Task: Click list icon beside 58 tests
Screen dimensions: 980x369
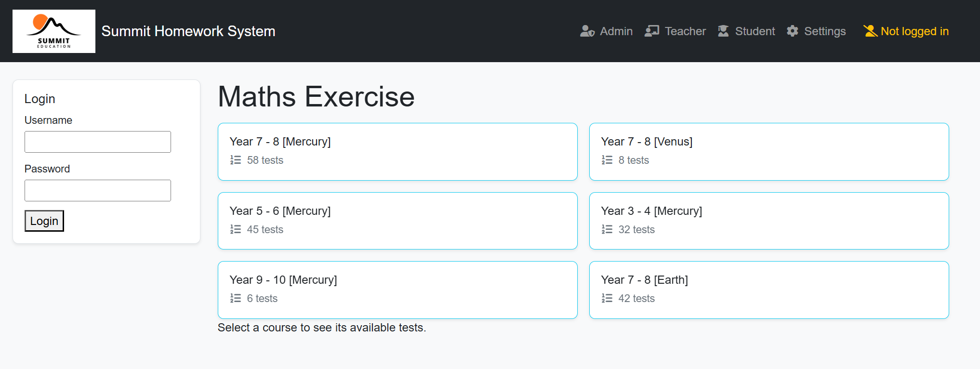Action: pyautogui.click(x=236, y=160)
